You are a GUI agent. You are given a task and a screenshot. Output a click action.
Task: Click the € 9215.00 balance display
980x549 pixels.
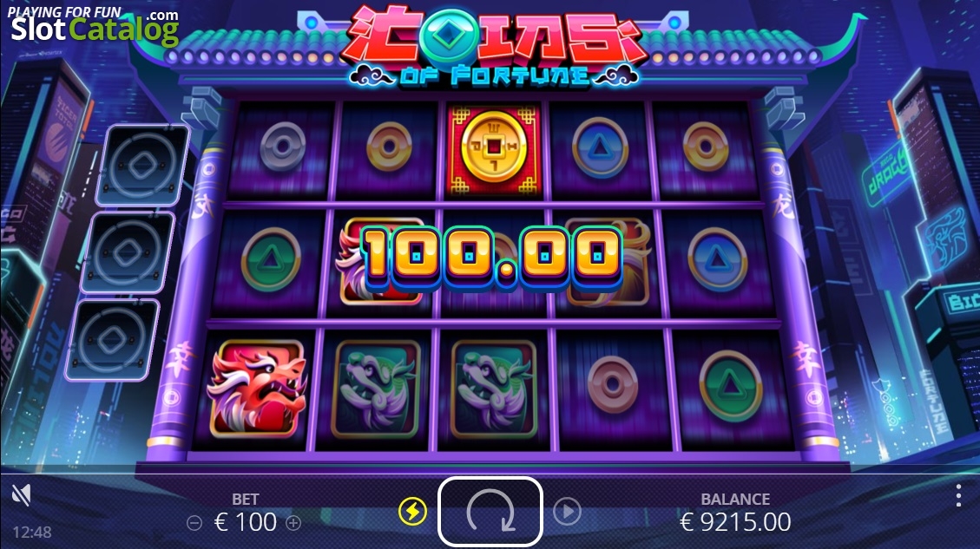point(735,522)
